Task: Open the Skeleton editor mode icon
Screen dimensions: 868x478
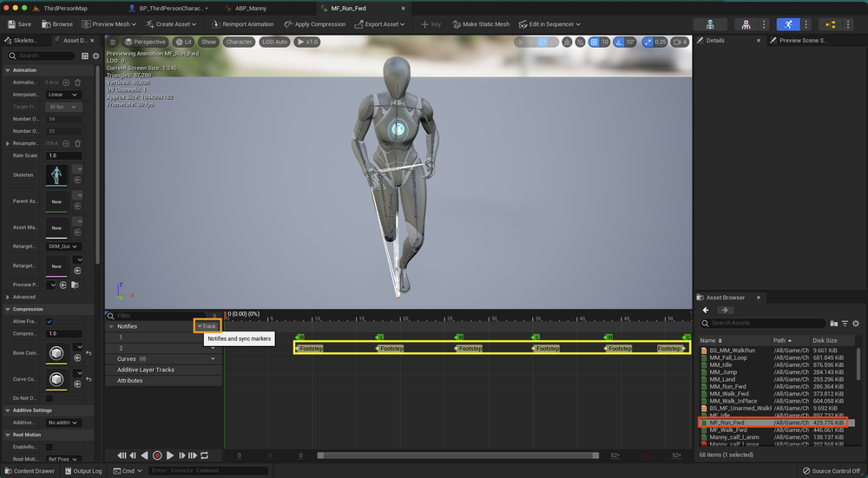Action: tap(711, 24)
